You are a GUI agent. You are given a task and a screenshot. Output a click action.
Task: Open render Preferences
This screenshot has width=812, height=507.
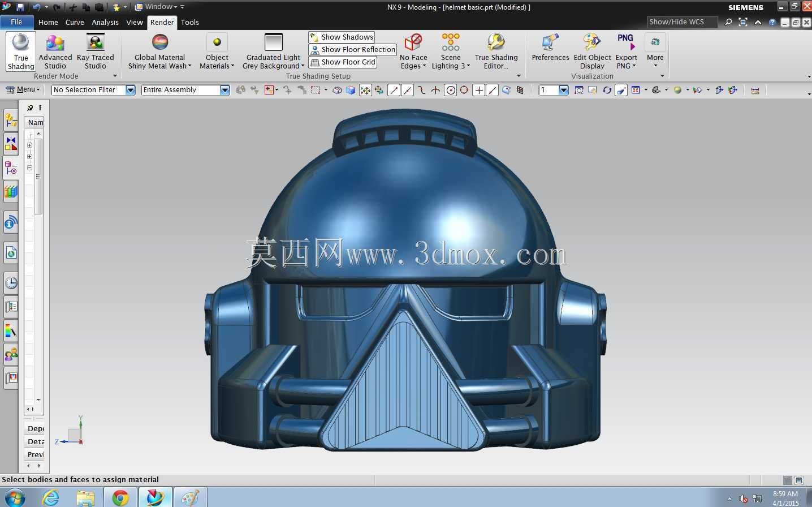550,48
